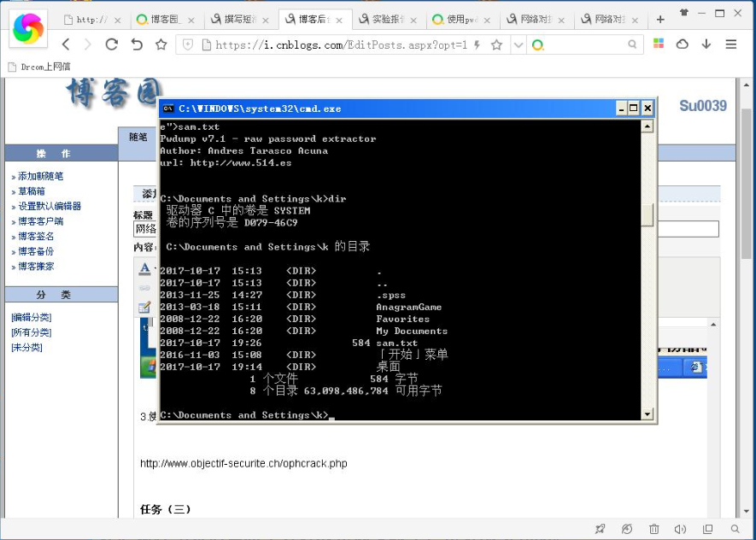Open 博客备份 link
The image size is (756, 540).
tap(36, 251)
